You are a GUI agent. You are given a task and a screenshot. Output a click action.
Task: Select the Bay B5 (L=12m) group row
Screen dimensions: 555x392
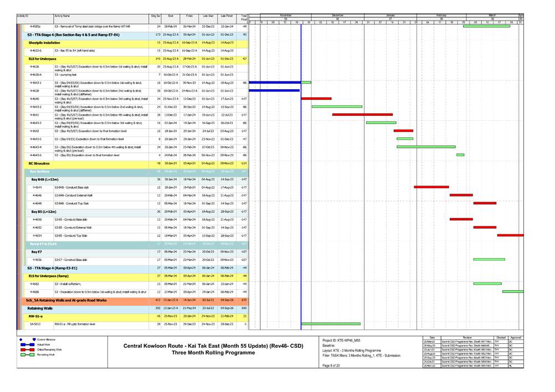(44, 212)
